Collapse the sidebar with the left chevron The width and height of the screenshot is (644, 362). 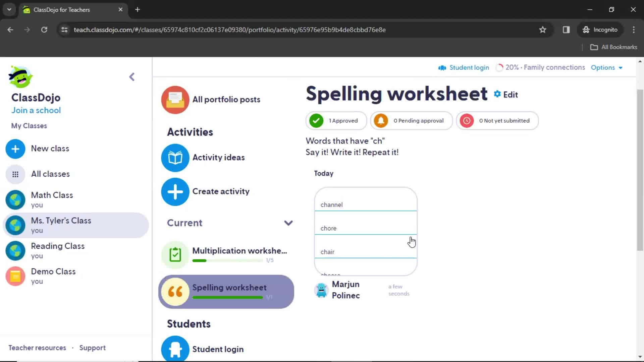tap(132, 77)
